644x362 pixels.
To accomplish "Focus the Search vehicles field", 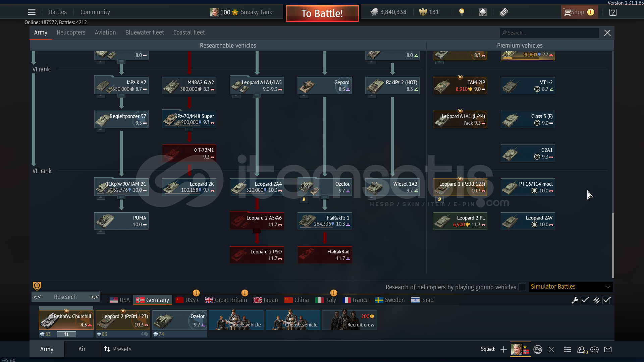I will pyautogui.click(x=549, y=33).
